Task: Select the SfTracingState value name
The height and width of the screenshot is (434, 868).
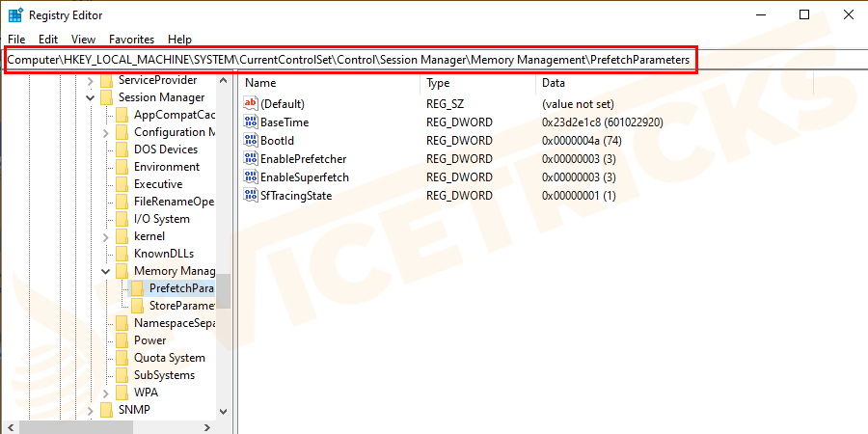Action: pos(296,196)
